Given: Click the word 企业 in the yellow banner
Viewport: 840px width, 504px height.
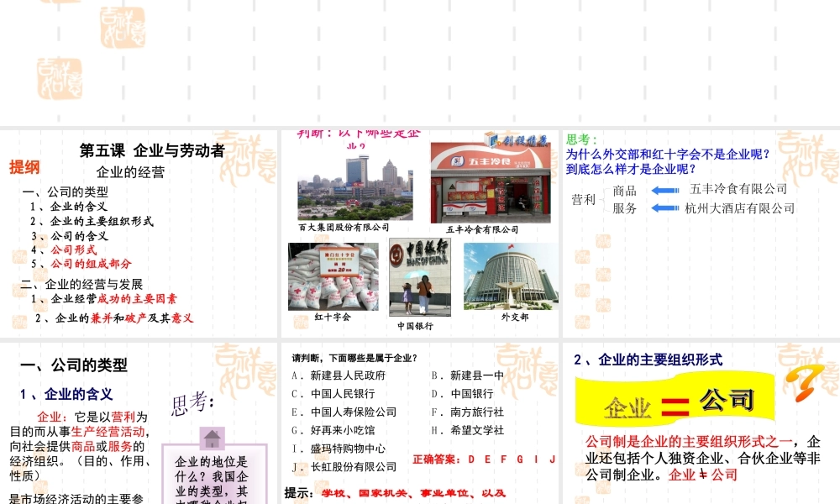Looking at the screenshot, I should tap(627, 409).
